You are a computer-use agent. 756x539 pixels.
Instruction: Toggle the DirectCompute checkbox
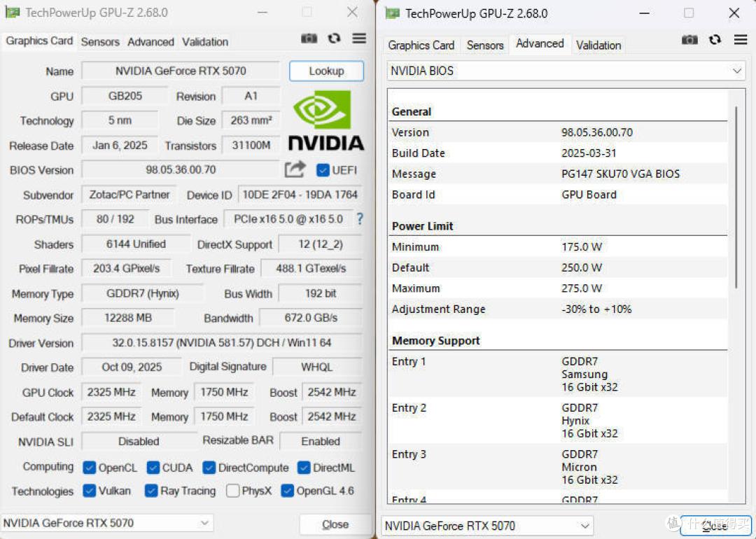209,468
